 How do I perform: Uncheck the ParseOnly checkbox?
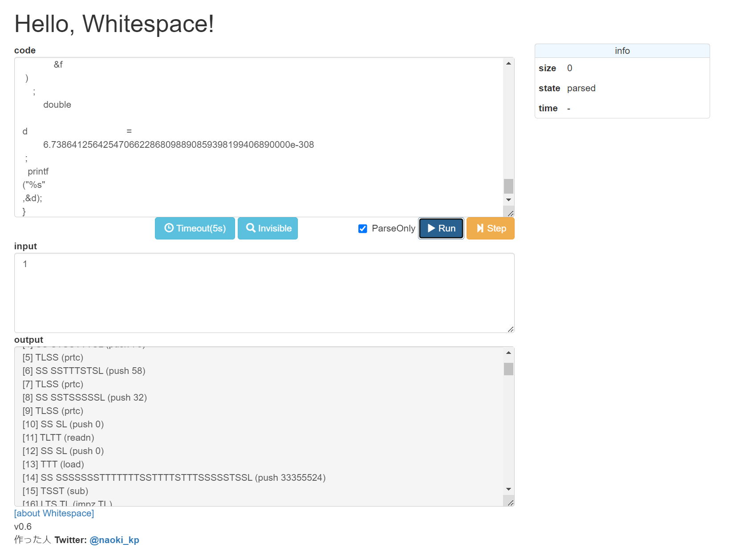[x=363, y=229]
